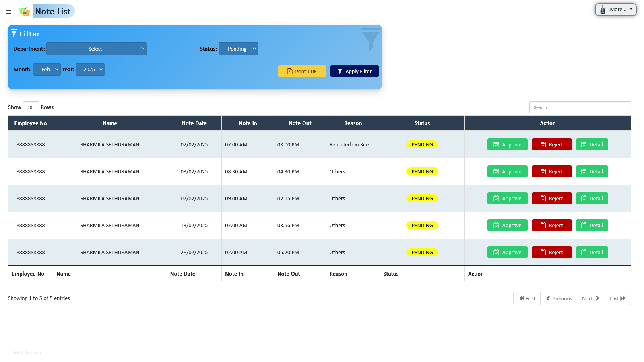Image resolution: width=644 pixels, height=362 pixels.
Task: Click inside the Search field
Action: coord(580,107)
